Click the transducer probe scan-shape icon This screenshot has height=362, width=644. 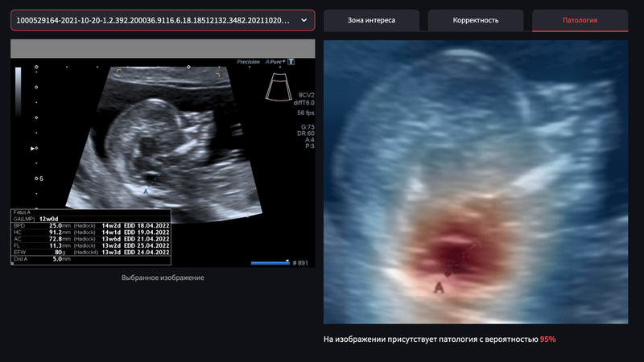(x=279, y=87)
